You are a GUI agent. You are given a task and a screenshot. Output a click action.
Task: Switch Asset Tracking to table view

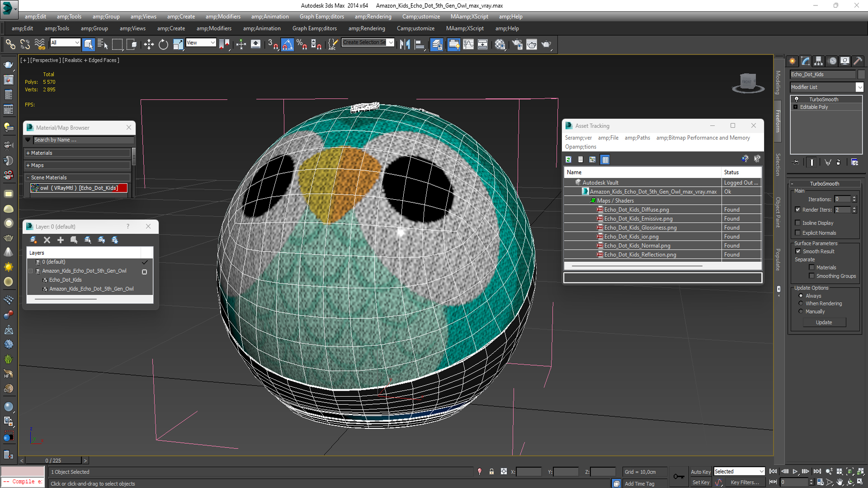point(605,160)
